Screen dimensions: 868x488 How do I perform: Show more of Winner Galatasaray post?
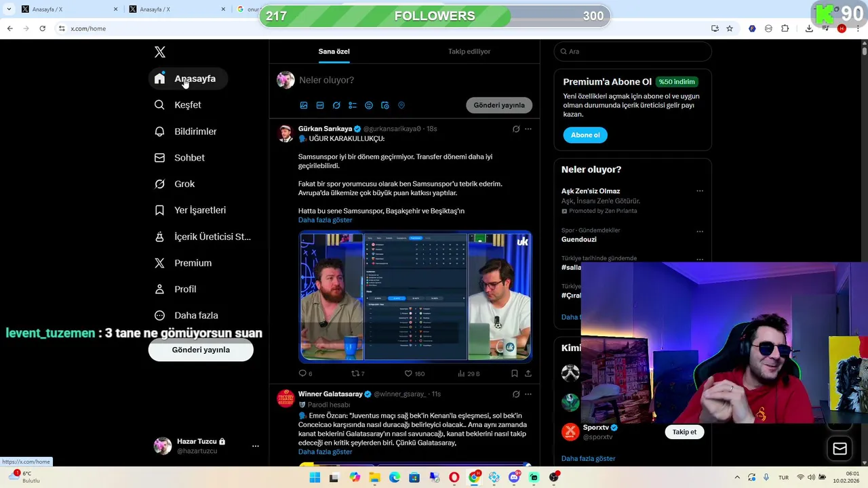pos(325,452)
